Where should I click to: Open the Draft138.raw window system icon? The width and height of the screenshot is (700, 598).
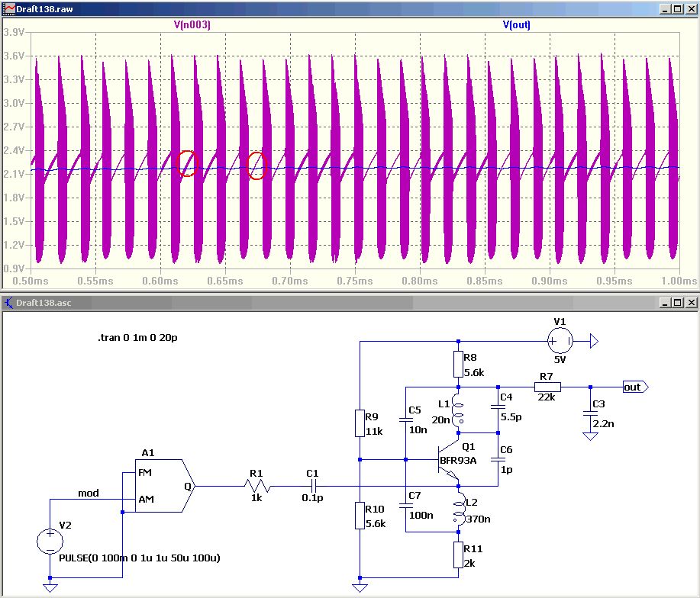click(8, 8)
